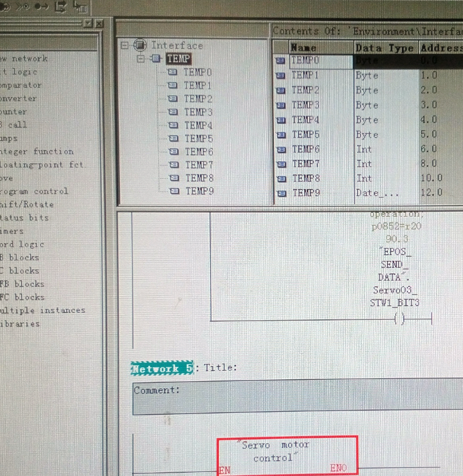Click TEMP8 name cell in table
The height and width of the screenshot is (476, 463).
click(322, 178)
